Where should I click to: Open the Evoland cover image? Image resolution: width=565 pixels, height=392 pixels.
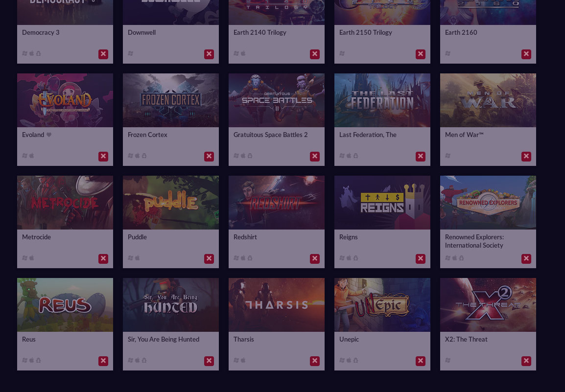pyautogui.click(x=65, y=100)
